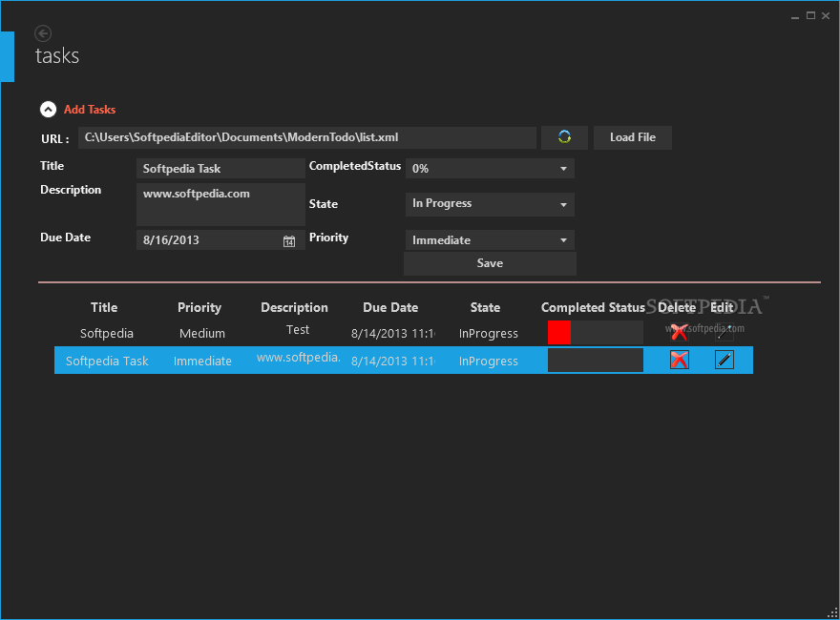This screenshot has width=840, height=620.
Task: Click the Title field containing Softpedia Task
Action: coord(220,169)
